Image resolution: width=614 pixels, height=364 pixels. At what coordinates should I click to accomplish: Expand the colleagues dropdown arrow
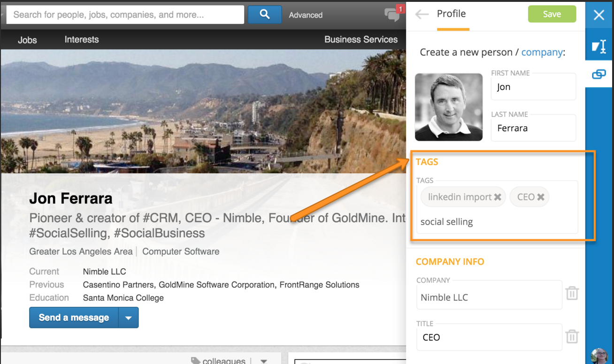[264, 362]
